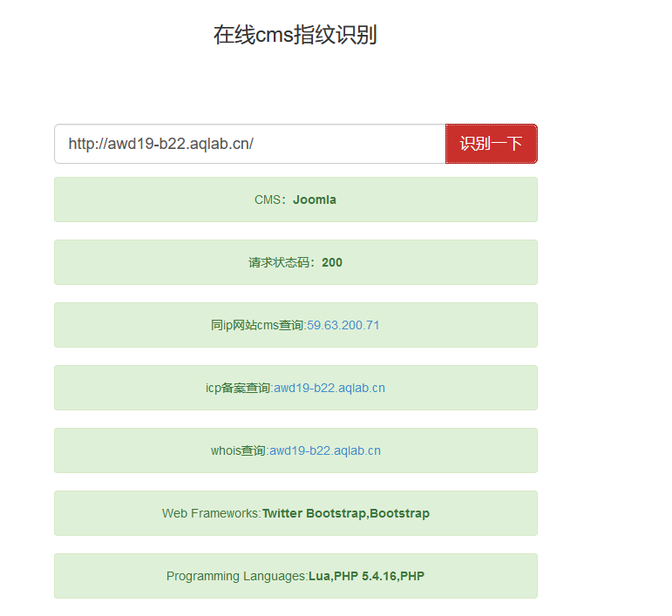Click the Programming Languages: Lua,PHP 5.4.16 result
Image resolution: width=672 pixels, height=616 pixels.
[x=295, y=576]
